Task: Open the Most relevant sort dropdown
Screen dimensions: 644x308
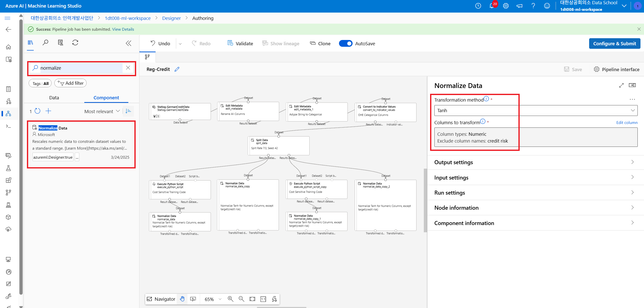Action: pyautogui.click(x=102, y=111)
